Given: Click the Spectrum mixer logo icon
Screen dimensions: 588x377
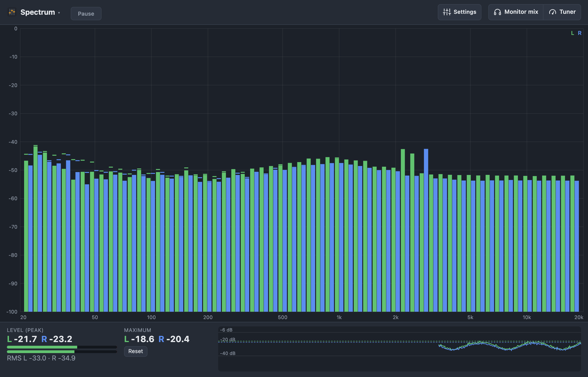Looking at the screenshot, I should (x=12, y=12).
